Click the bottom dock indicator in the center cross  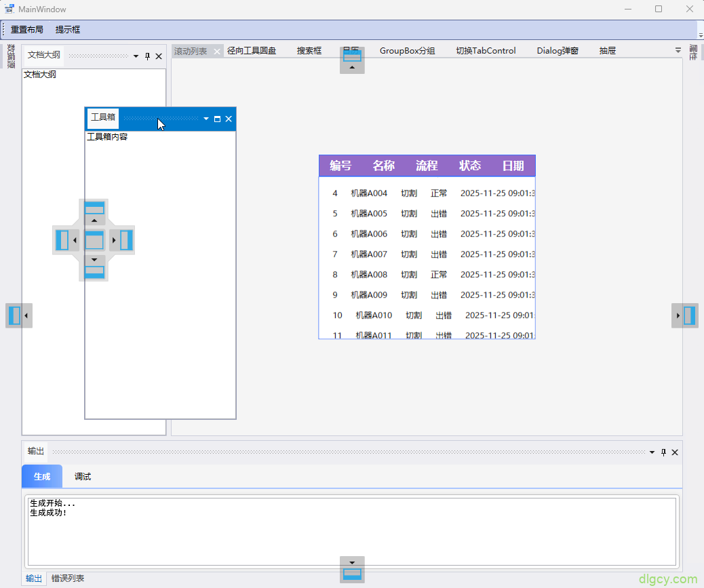94,269
